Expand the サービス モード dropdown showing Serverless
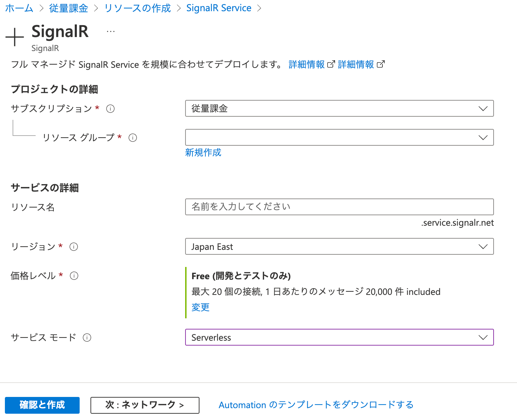The height and width of the screenshot is (420, 517). point(339,337)
